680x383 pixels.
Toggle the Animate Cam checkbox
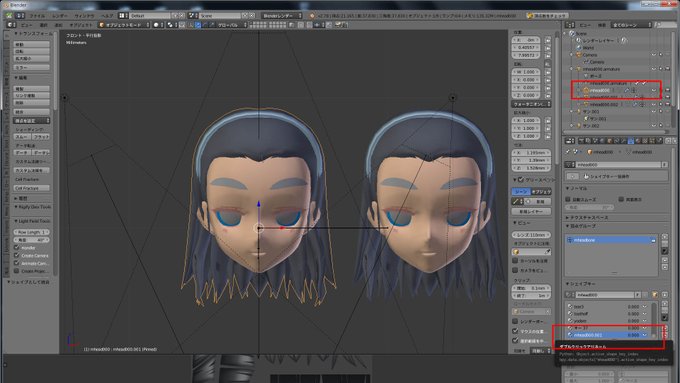point(16,263)
